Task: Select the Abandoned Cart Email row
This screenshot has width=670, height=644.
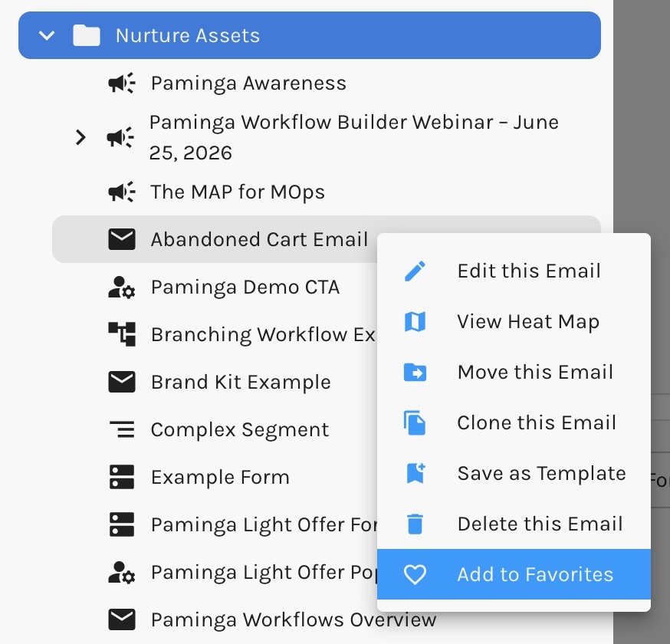Action: click(x=327, y=239)
